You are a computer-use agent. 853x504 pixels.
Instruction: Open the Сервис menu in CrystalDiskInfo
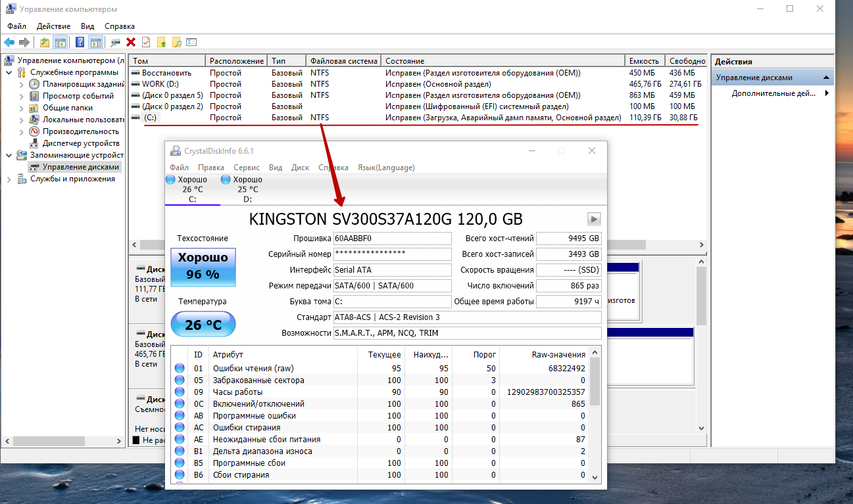pyautogui.click(x=247, y=168)
